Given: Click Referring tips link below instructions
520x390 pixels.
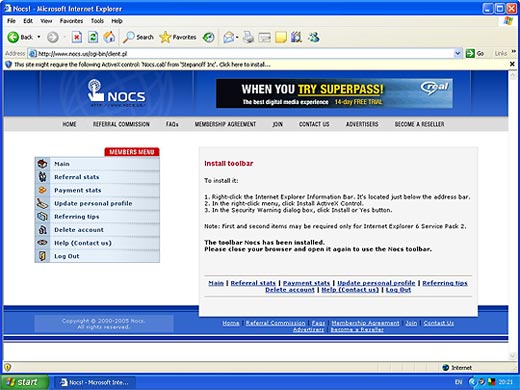Looking at the screenshot, I should tap(445, 283).
